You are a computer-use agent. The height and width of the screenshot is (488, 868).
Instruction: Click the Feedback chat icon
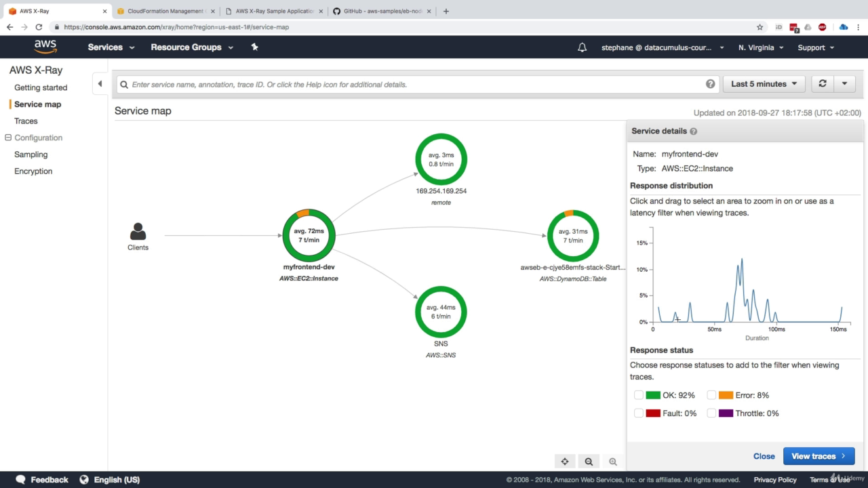tap(20, 479)
